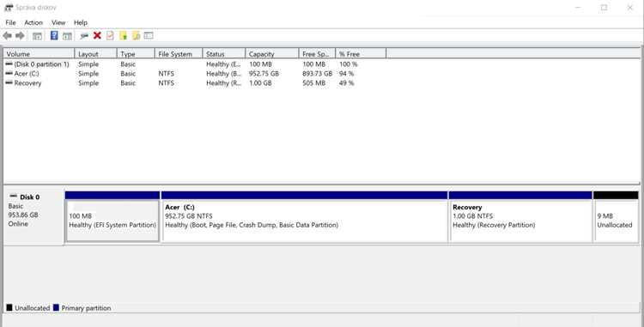
Task: Open Help via blue question mark icon
Action: click(x=54, y=36)
